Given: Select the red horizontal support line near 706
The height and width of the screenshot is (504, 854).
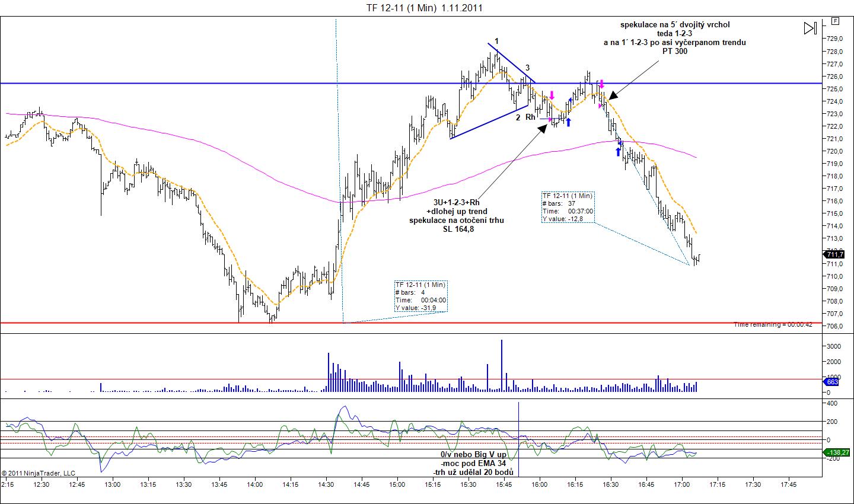Looking at the screenshot, I should pos(412,323).
